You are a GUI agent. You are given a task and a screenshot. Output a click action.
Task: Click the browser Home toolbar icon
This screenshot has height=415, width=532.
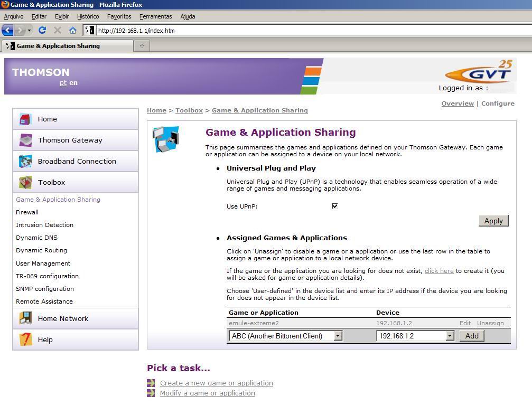[x=72, y=30]
